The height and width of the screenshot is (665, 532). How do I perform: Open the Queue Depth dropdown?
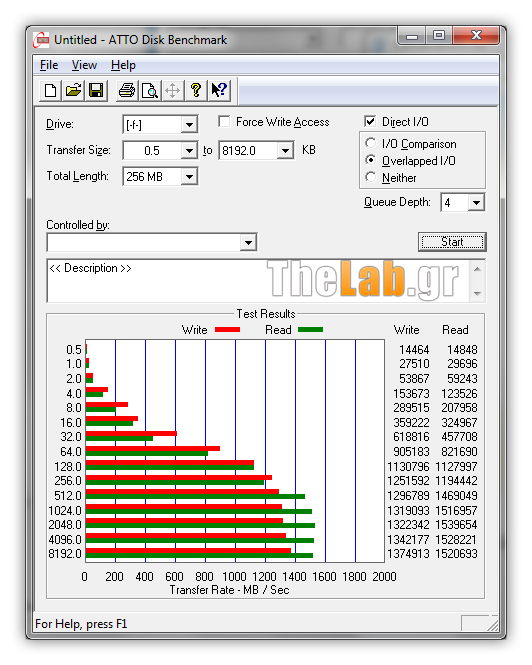tap(476, 203)
